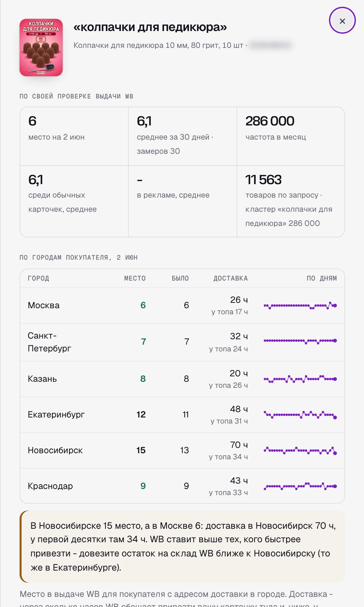Click the 30-day average 6,1 card
This screenshot has height=607, width=364.
[183, 136]
